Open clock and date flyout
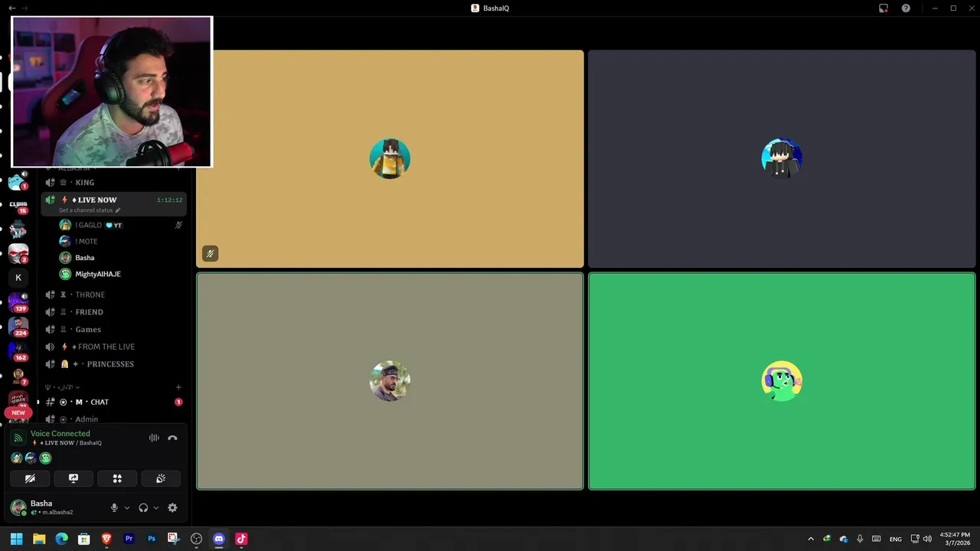Screen dimensions: 980x551 (x=955, y=539)
